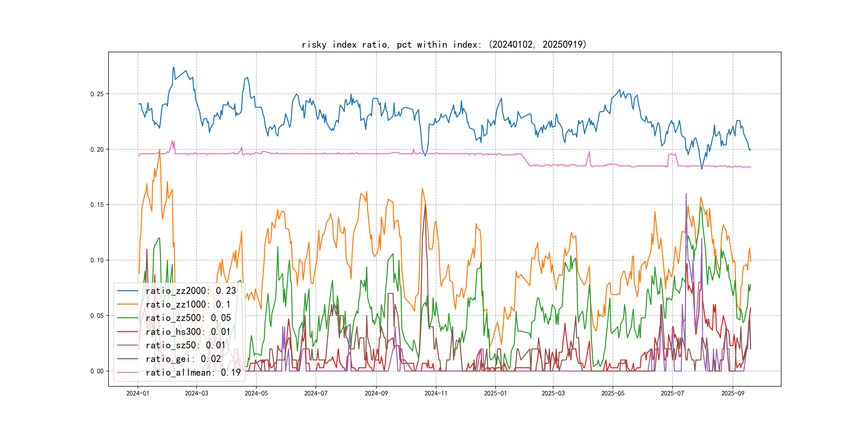Select the 'ratio_zz2000: 0.23' legend label
868x434 pixels.
tap(191, 290)
